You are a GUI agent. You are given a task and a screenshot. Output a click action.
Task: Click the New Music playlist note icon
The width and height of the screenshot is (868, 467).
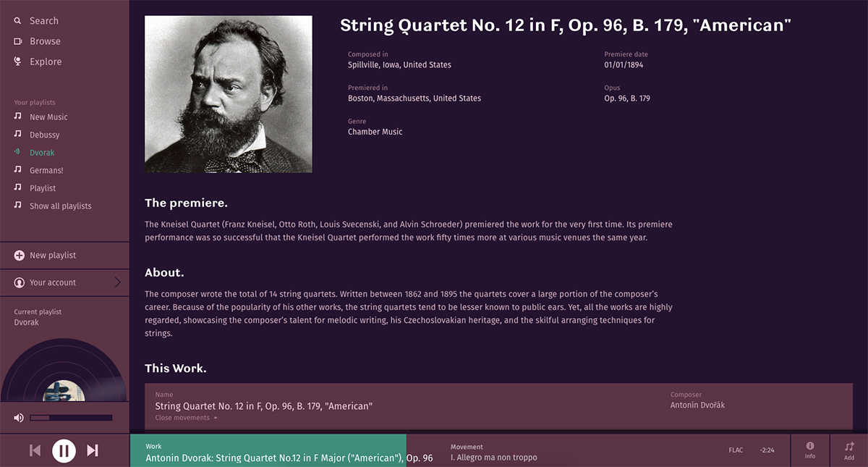point(18,117)
